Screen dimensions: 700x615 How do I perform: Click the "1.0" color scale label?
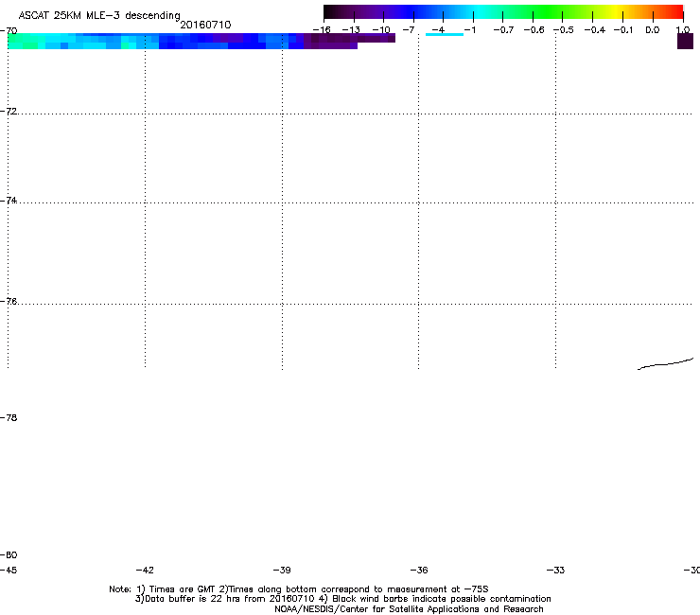pos(683,30)
